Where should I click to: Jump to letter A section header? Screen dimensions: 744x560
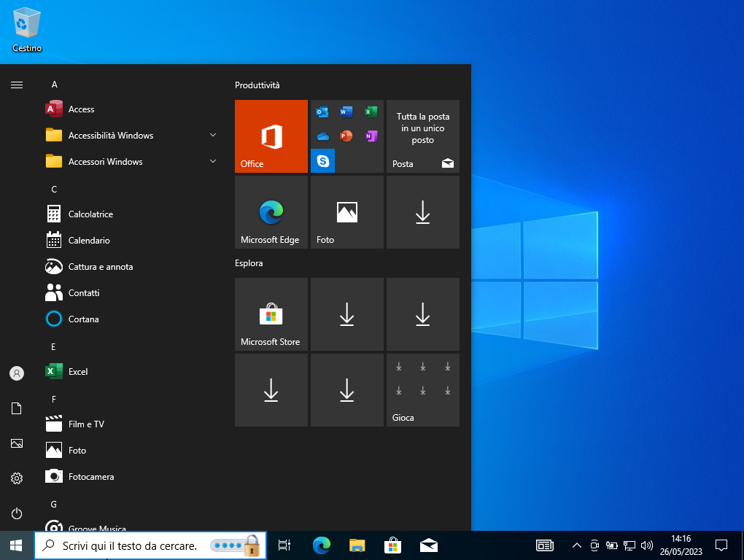54,85
